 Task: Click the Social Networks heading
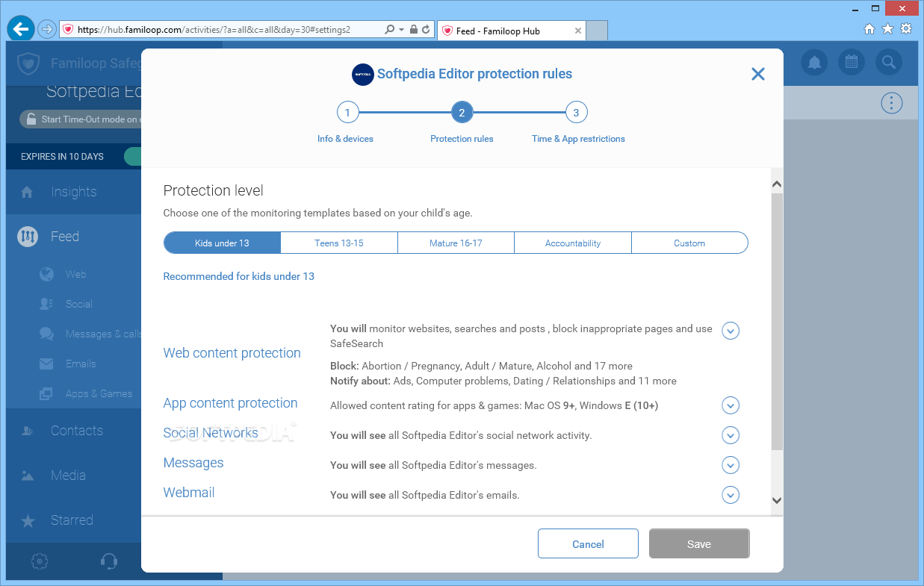coord(211,433)
